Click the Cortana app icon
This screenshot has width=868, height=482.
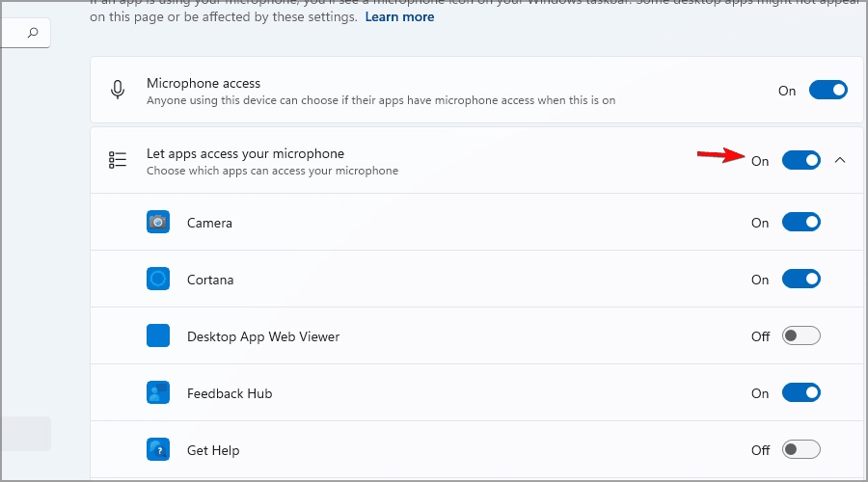pyautogui.click(x=158, y=279)
